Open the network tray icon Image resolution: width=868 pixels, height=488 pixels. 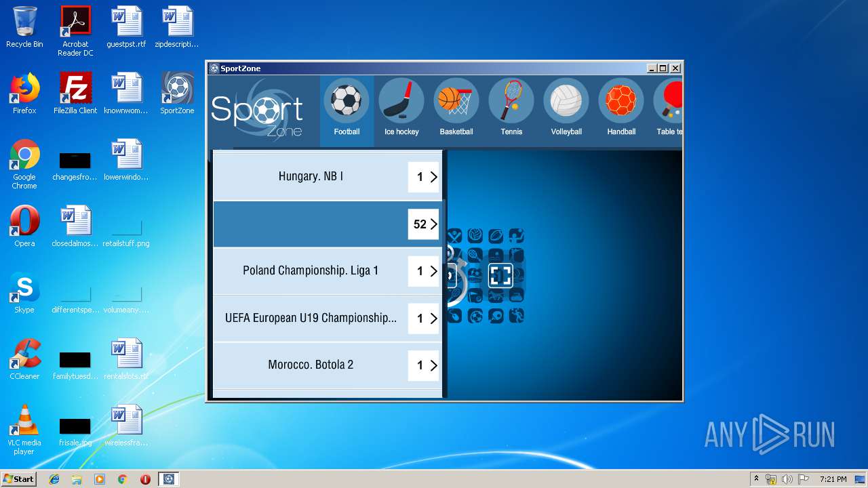click(771, 479)
